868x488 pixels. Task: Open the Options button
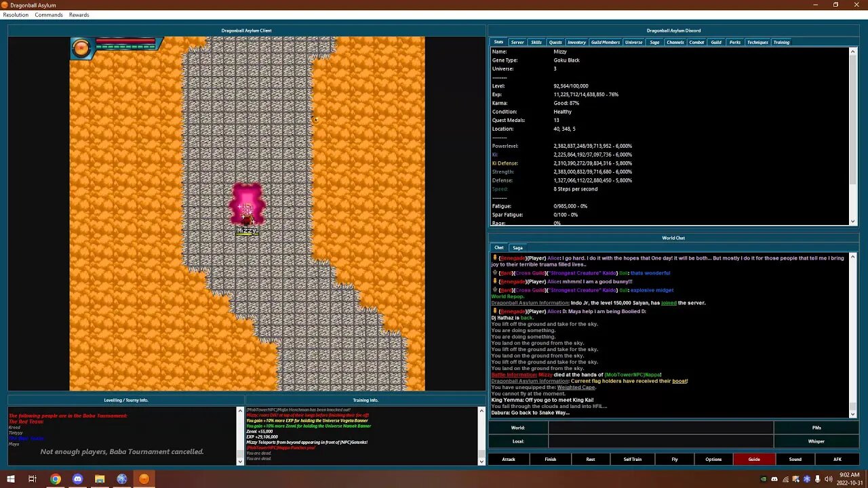coord(713,459)
